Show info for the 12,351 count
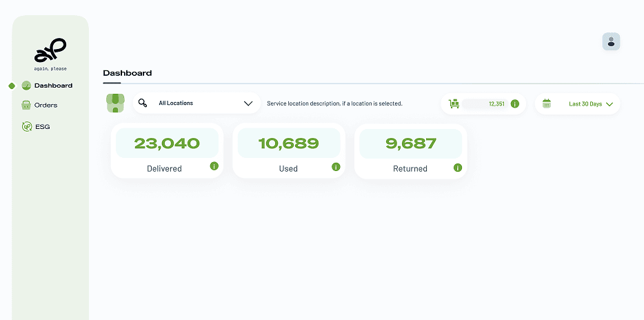 515,104
